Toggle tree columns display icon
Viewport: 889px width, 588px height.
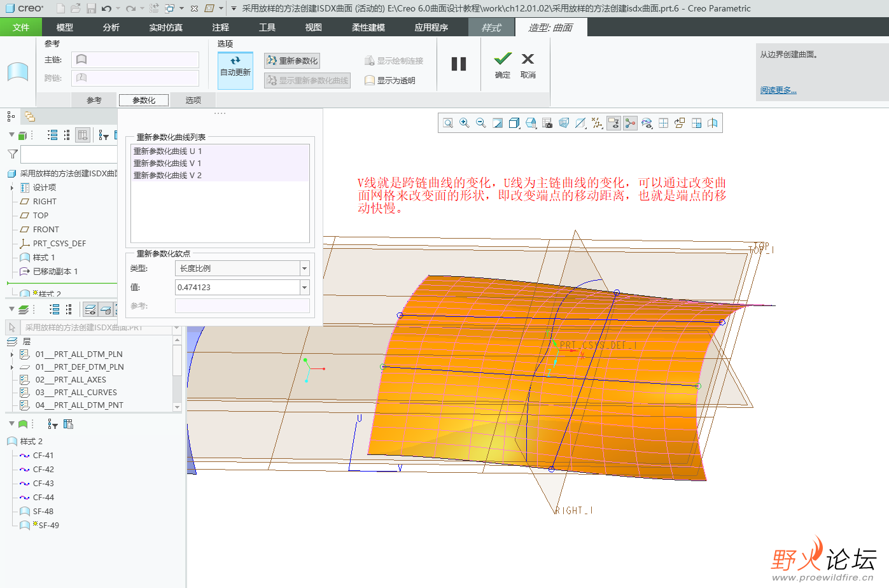83,135
